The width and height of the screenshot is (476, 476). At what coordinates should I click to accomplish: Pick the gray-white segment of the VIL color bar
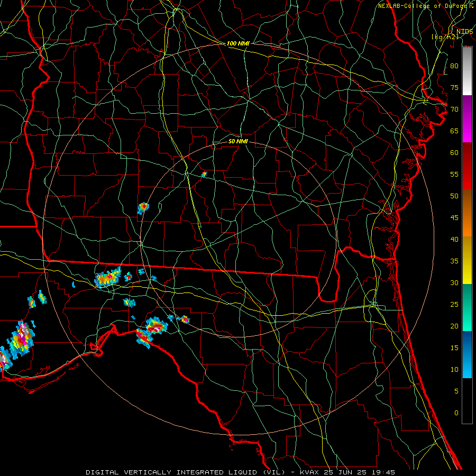click(467, 71)
